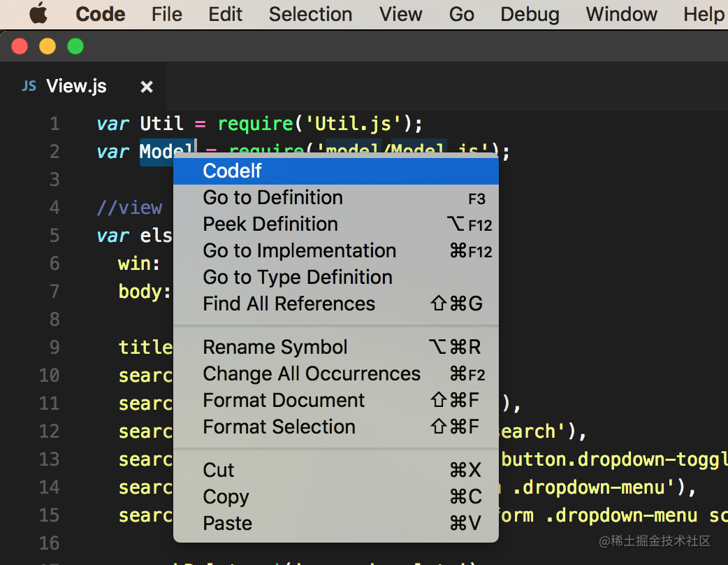Choose Change All Occurrences
The image size is (728, 565).
335,373
